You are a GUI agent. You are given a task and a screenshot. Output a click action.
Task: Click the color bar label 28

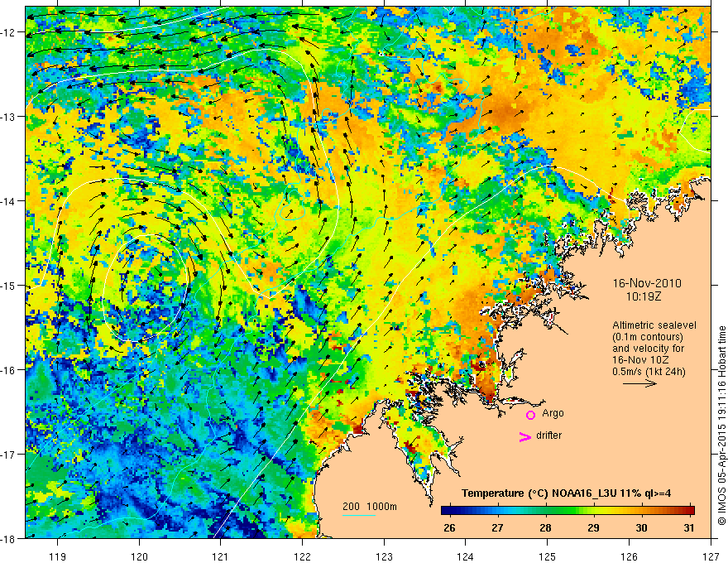click(x=545, y=527)
